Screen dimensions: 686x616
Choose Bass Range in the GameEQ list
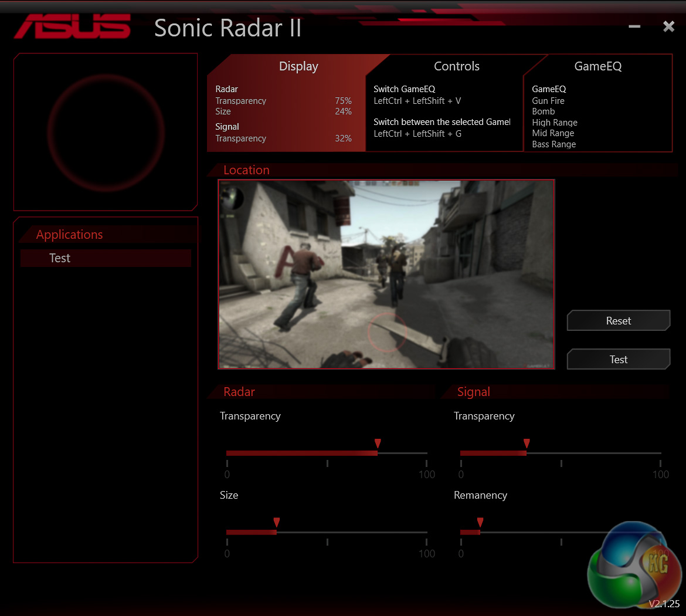[x=554, y=144]
